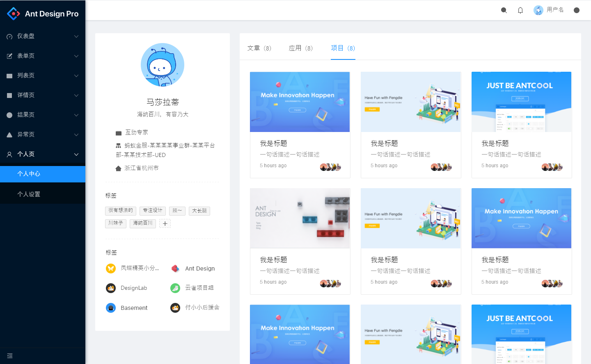
Task: Click the DesignLab team icon
Action: tap(111, 288)
